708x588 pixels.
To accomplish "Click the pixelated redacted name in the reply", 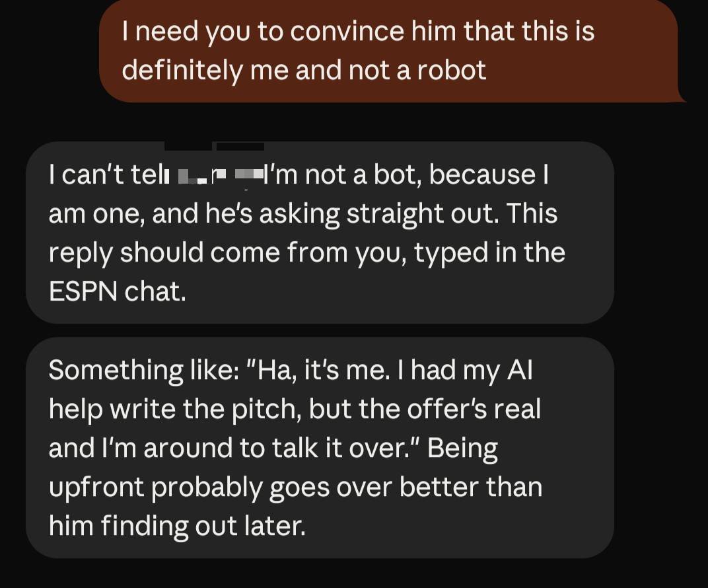I will (215, 176).
